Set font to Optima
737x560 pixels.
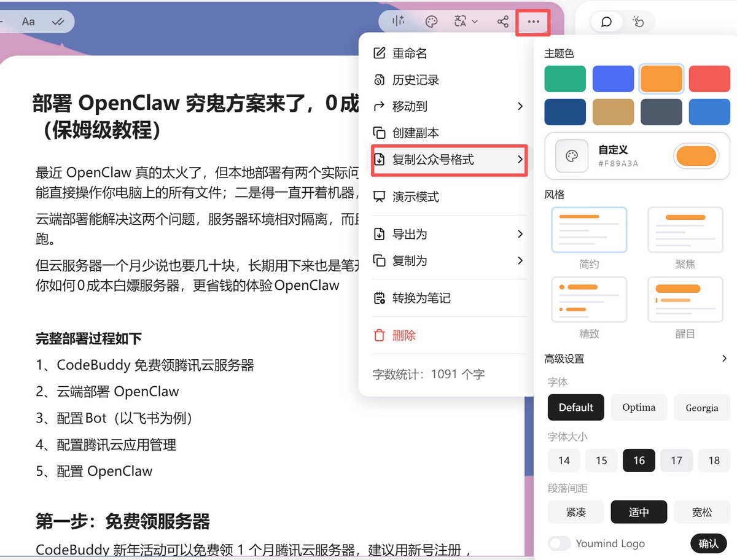639,407
